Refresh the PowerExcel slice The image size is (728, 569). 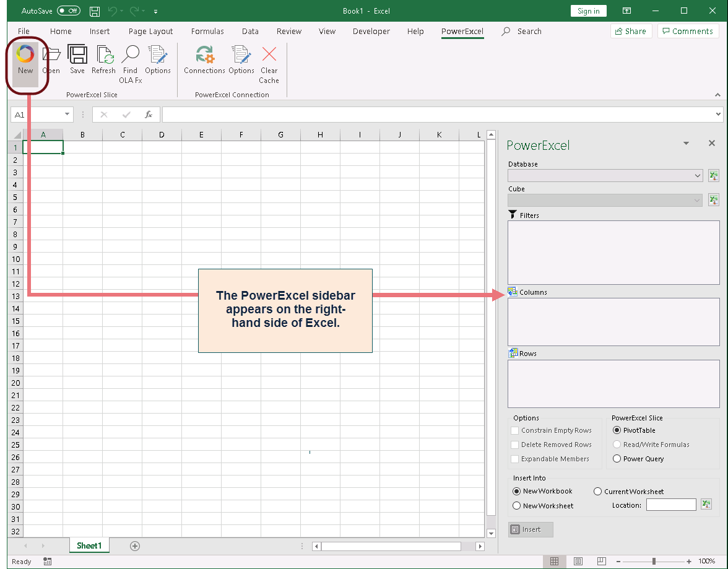click(x=105, y=54)
